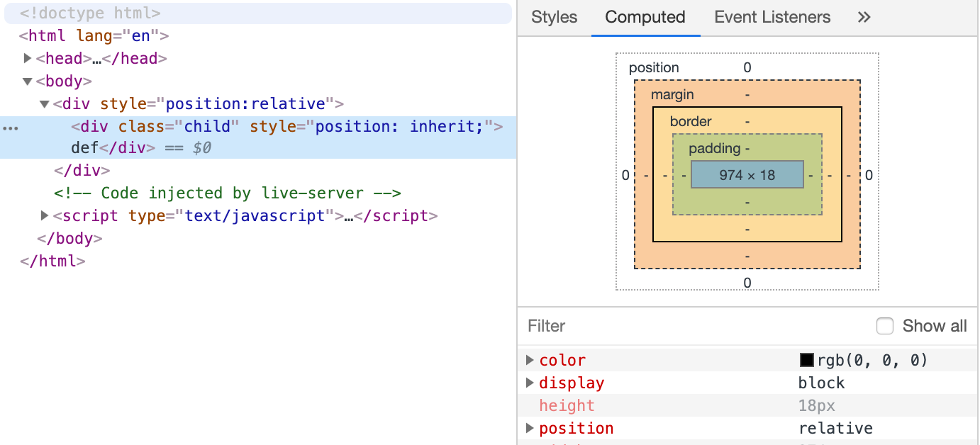This screenshot has height=445, width=980.
Task: Collapse the body element node
Action: (28, 81)
